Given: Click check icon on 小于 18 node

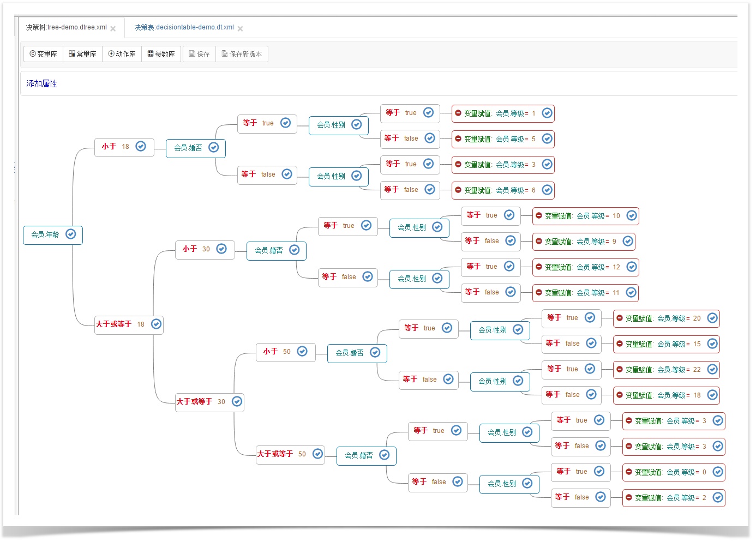Looking at the screenshot, I should point(141,146).
